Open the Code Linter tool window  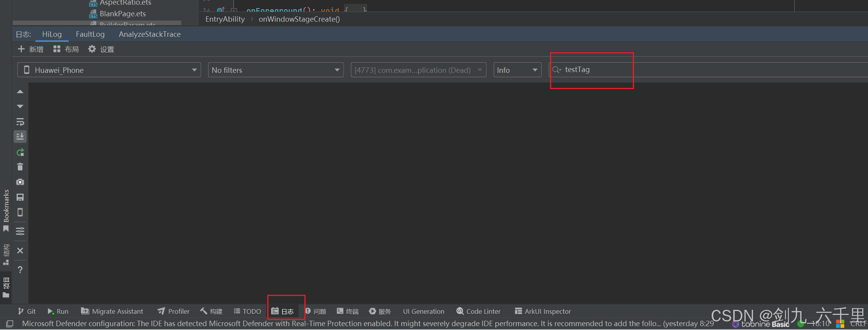click(478, 311)
